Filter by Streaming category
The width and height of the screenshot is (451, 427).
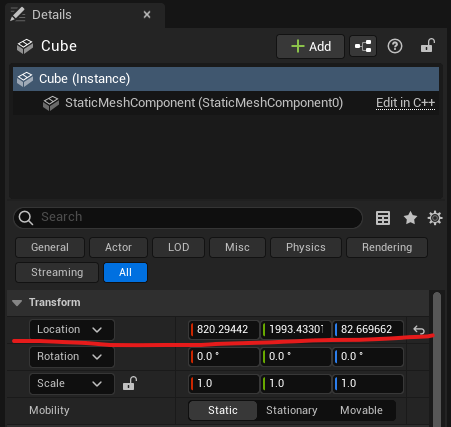click(57, 272)
